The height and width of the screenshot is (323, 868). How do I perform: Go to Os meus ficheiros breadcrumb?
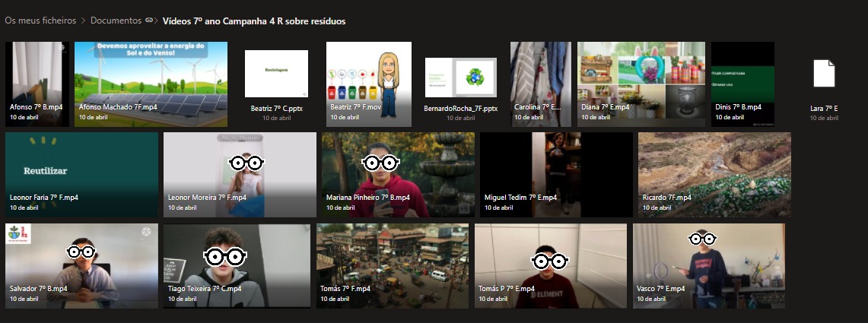point(39,21)
